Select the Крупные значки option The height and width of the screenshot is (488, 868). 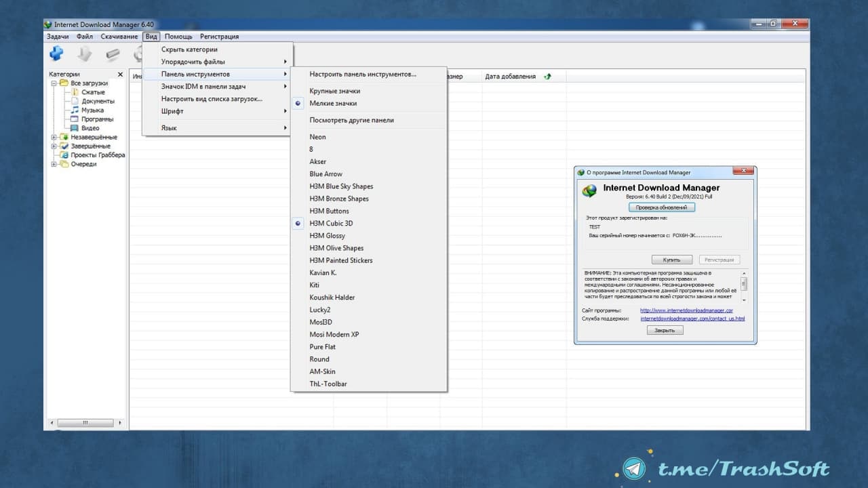coord(334,91)
